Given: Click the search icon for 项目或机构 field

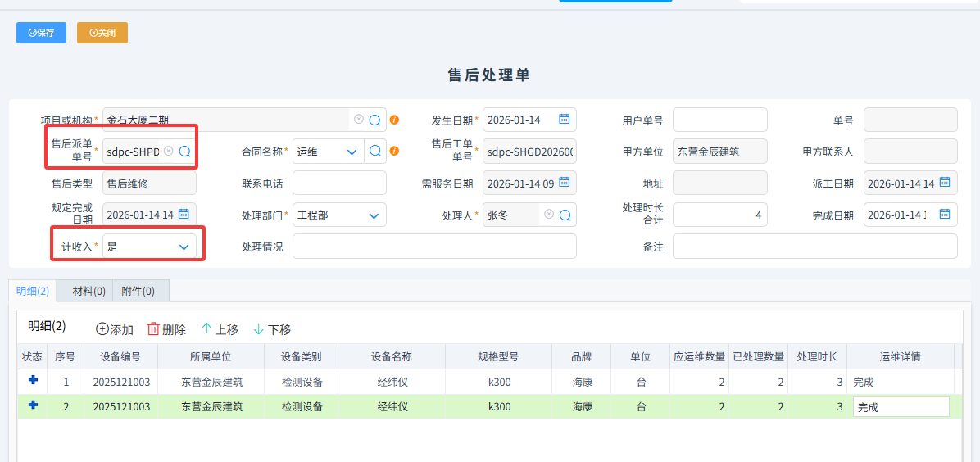Looking at the screenshot, I should click(x=374, y=120).
